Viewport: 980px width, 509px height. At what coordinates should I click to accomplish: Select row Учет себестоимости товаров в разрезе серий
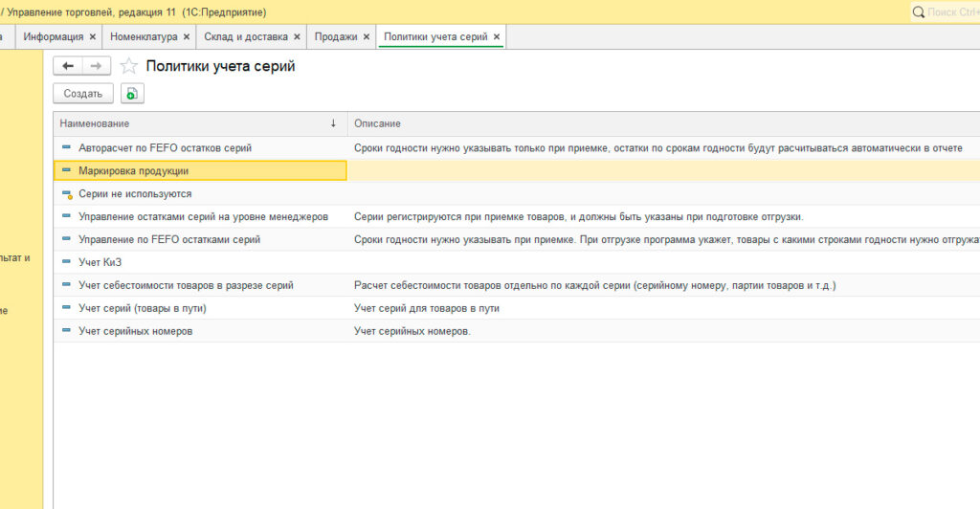516,285
